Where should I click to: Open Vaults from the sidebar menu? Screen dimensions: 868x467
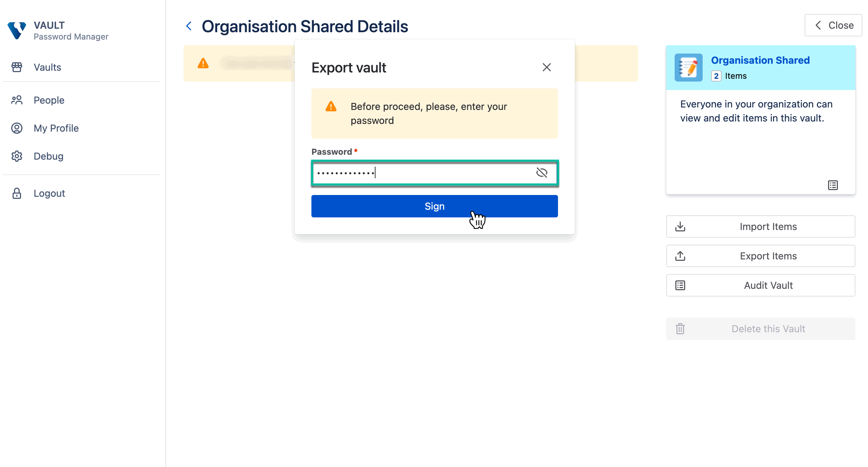[47, 67]
